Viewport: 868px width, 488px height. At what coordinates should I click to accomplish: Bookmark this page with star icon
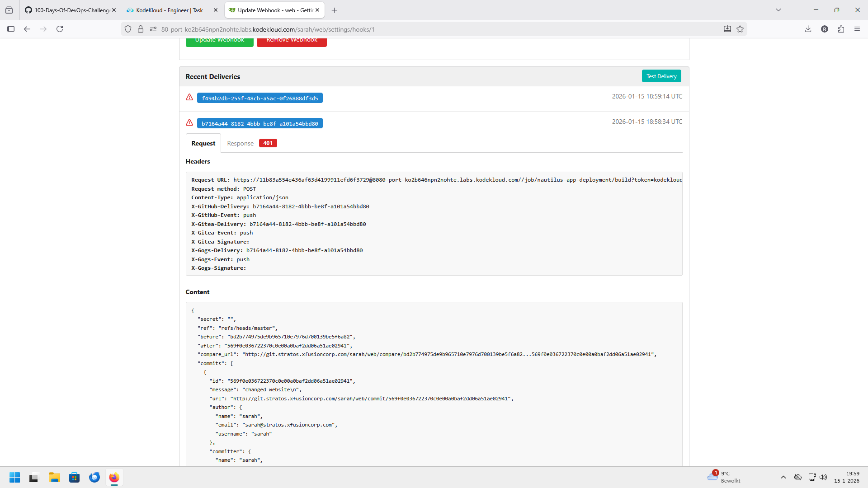click(x=740, y=29)
